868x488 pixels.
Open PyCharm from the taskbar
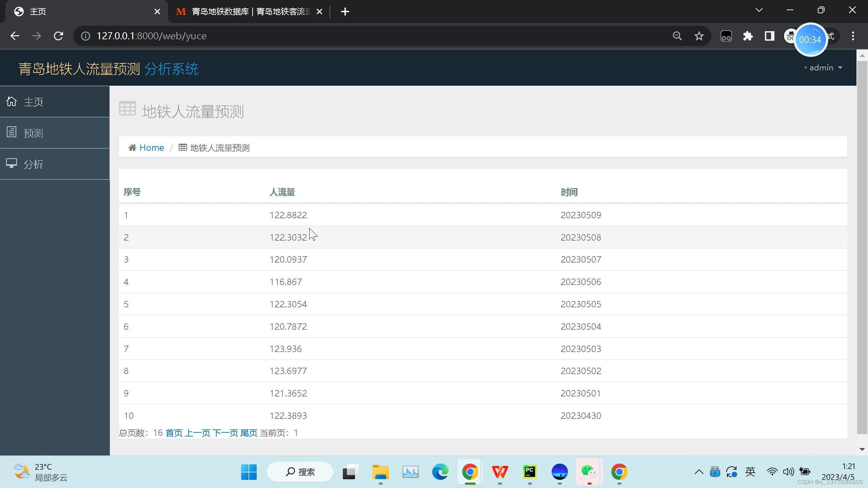pyautogui.click(x=530, y=471)
